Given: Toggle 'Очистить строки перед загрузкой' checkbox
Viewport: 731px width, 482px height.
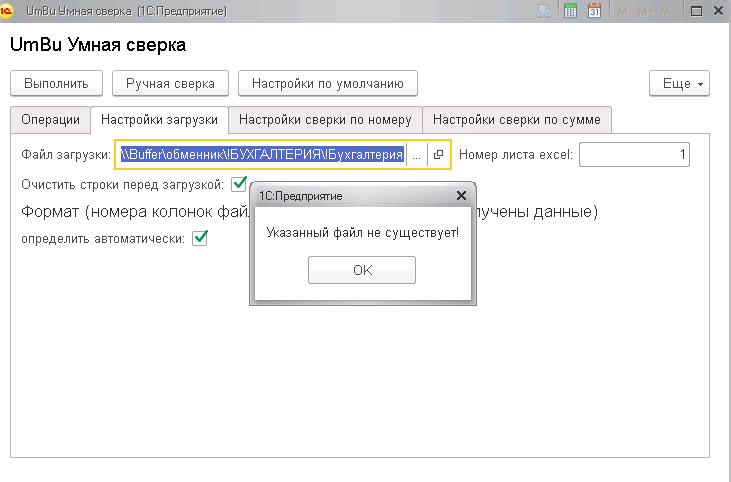Looking at the screenshot, I should [x=239, y=184].
